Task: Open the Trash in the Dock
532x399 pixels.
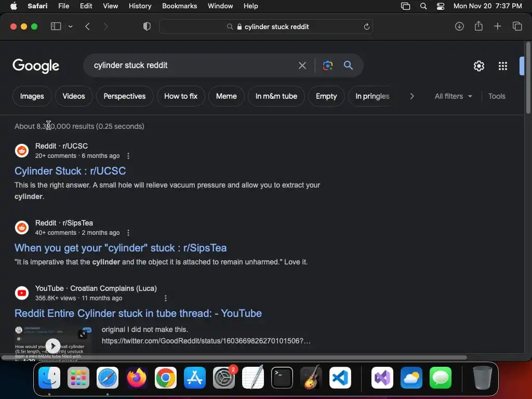Action: coord(483,378)
